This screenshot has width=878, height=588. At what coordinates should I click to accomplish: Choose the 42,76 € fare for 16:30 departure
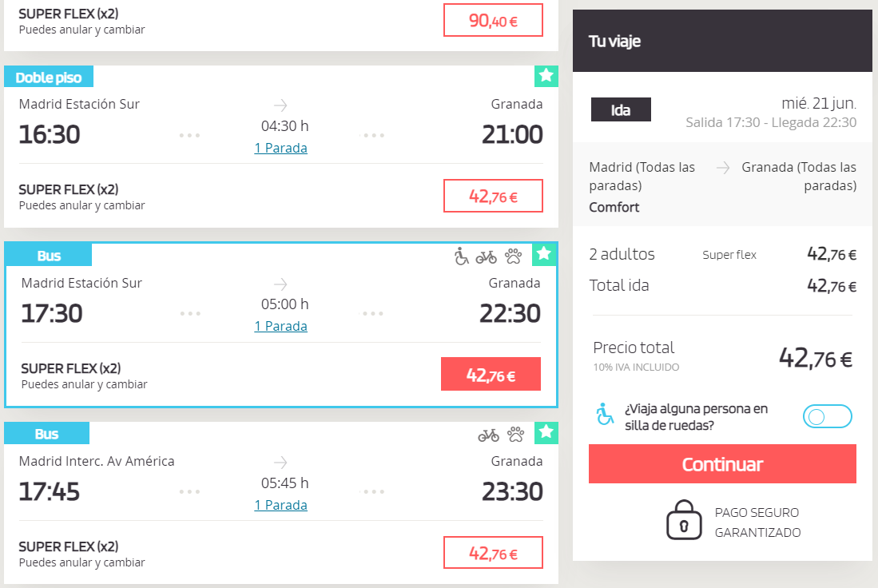(493, 196)
